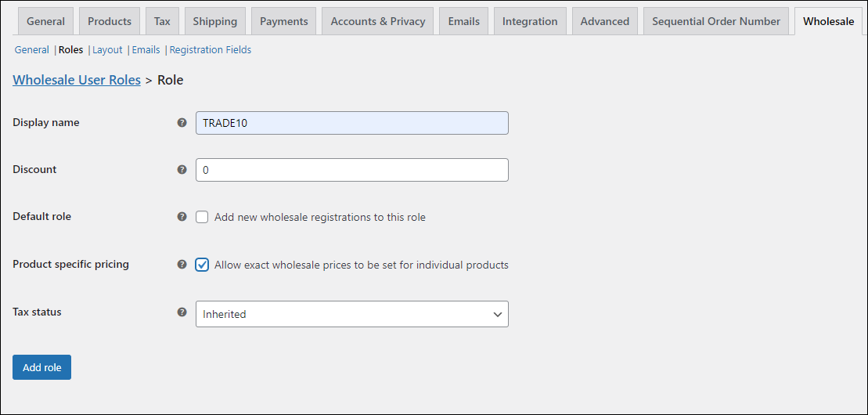This screenshot has height=415, width=868.
Task: Click the help icon beside Tax status
Action: [182, 312]
